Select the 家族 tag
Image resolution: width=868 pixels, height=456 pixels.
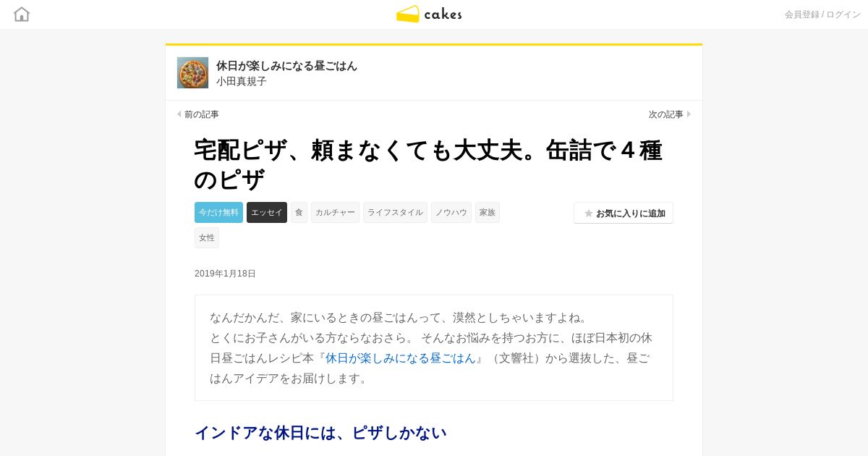pos(488,212)
